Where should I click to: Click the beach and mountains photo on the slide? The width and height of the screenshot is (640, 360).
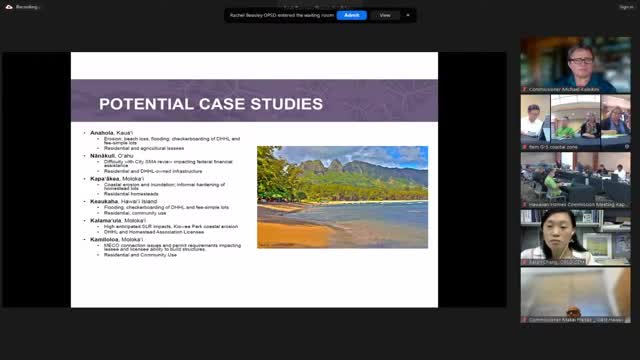click(x=342, y=197)
